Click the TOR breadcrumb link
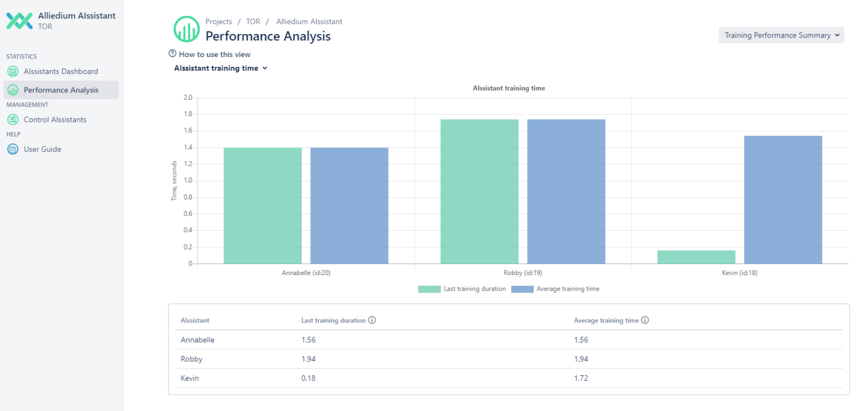 (x=253, y=21)
